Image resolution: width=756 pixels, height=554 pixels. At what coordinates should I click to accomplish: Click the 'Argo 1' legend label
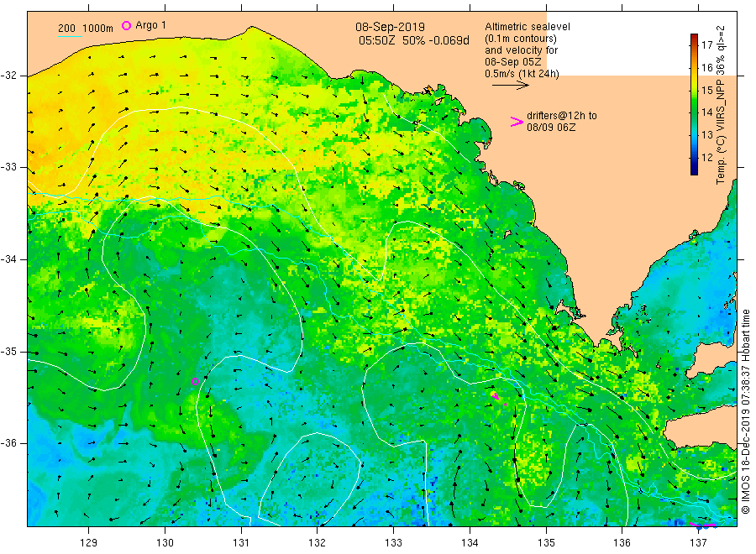(x=150, y=25)
